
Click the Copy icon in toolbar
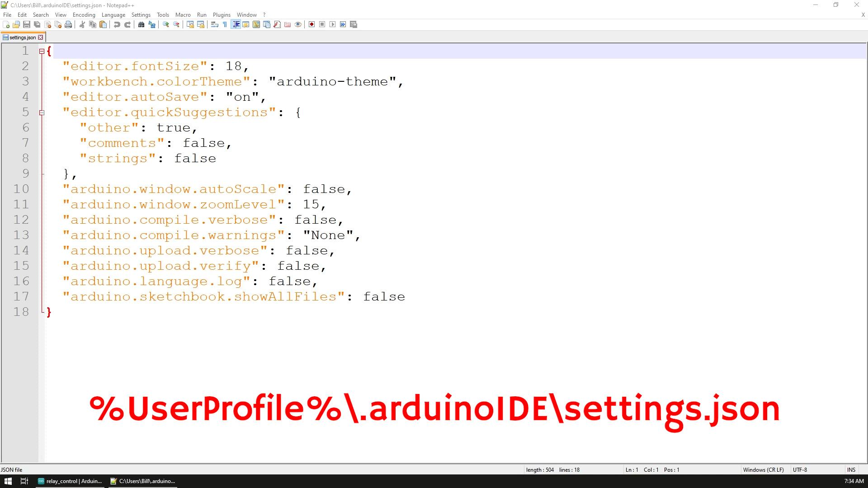pyautogui.click(x=92, y=24)
